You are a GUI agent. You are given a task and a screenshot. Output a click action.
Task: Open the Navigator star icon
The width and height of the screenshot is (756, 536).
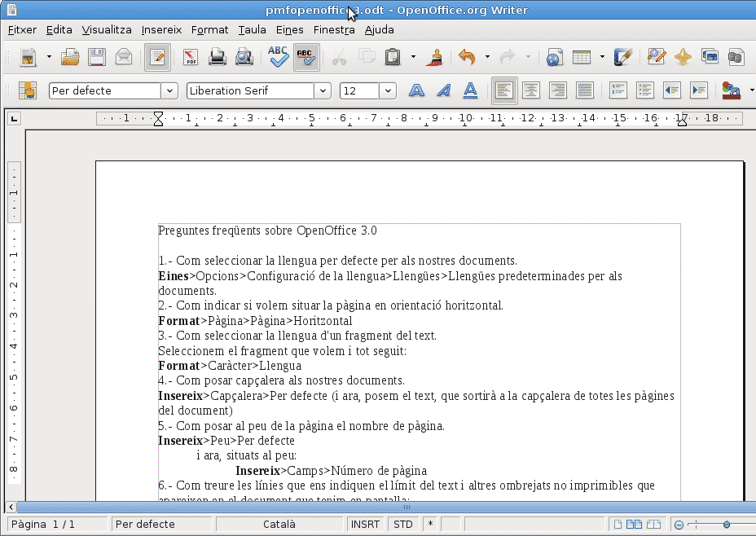(683, 57)
